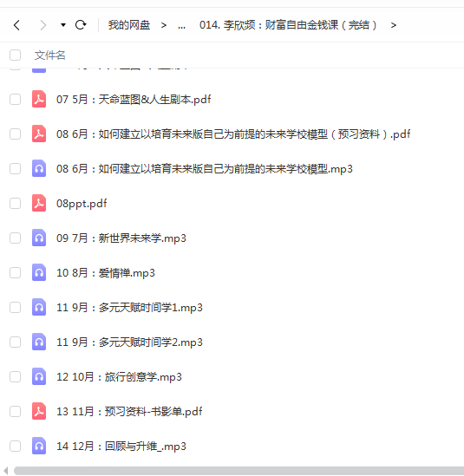The height and width of the screenshot is (476, 464).
Task: Click the PDF icon of 08ppt.pdf
Action: click(x=39, y=203)
